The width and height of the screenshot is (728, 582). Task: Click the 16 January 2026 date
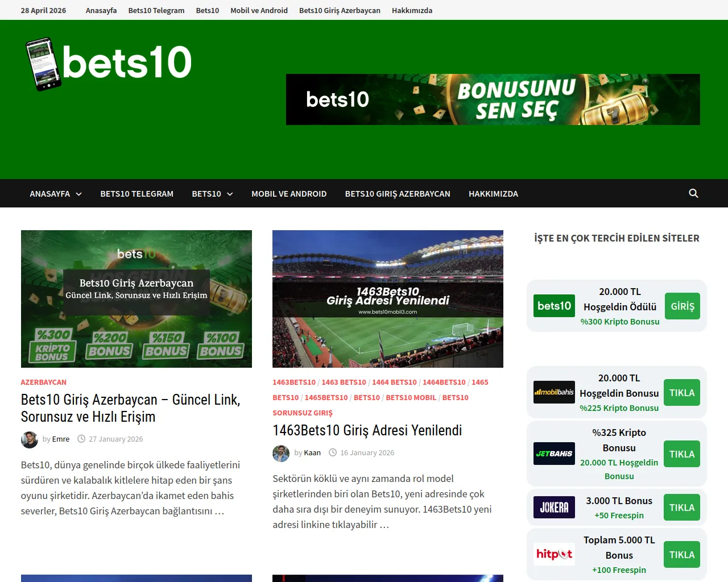[367, 452]
